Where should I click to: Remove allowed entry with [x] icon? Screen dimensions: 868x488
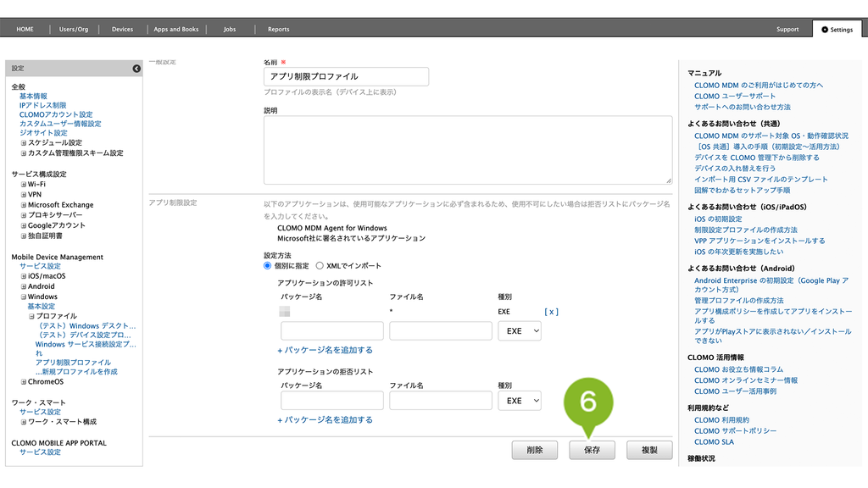(551, 312)
